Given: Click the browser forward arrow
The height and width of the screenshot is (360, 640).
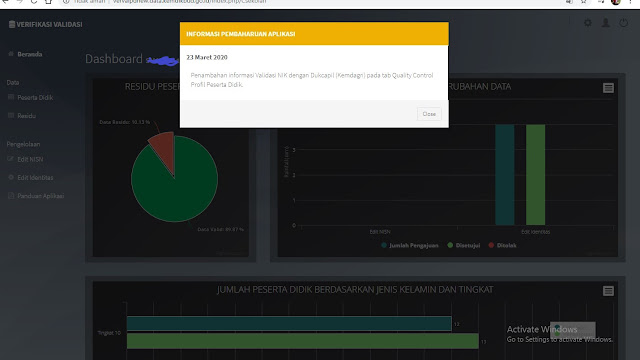Looking at the screenshot, I should click(20, 2).
